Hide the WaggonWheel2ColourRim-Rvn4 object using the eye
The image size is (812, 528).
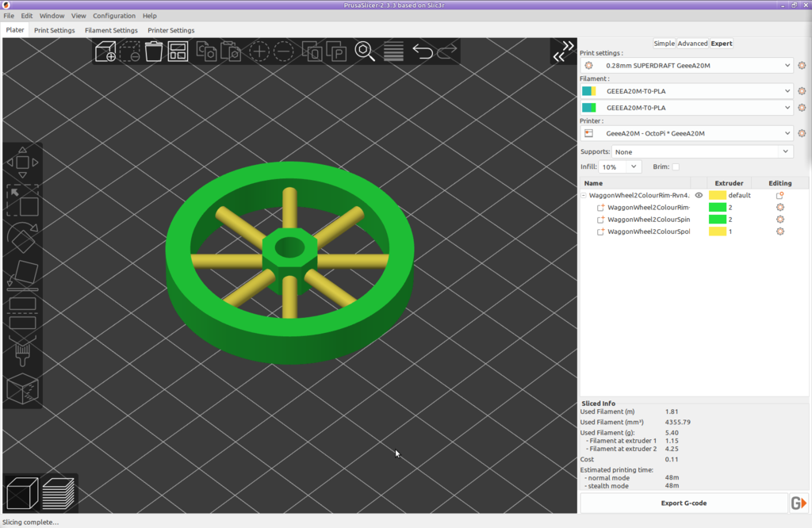pyautogui.click(x=698, y=194)
